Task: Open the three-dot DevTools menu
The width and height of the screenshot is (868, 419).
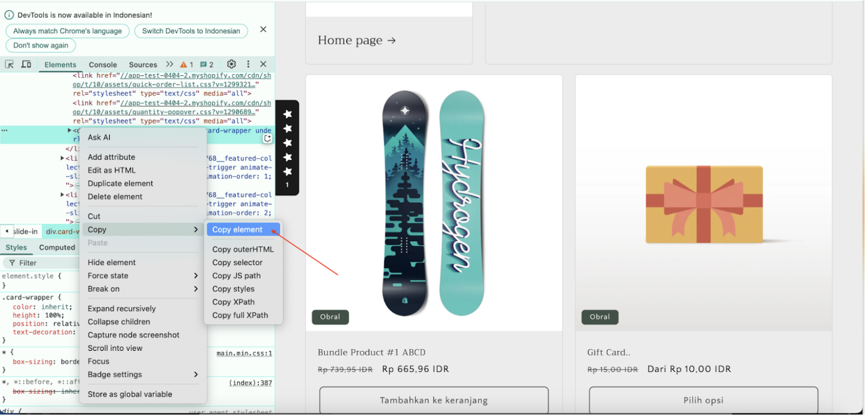Action: pyautogui.click(x=247, y=64)
